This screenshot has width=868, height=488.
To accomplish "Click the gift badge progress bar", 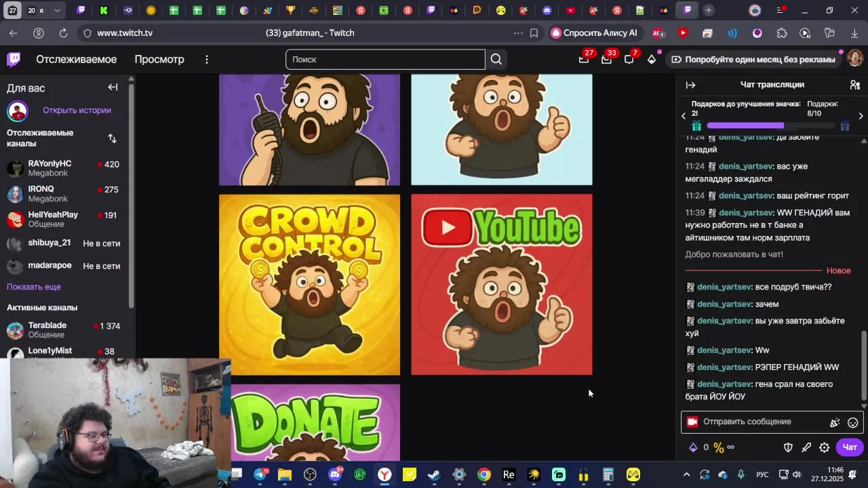I will 770,125.
